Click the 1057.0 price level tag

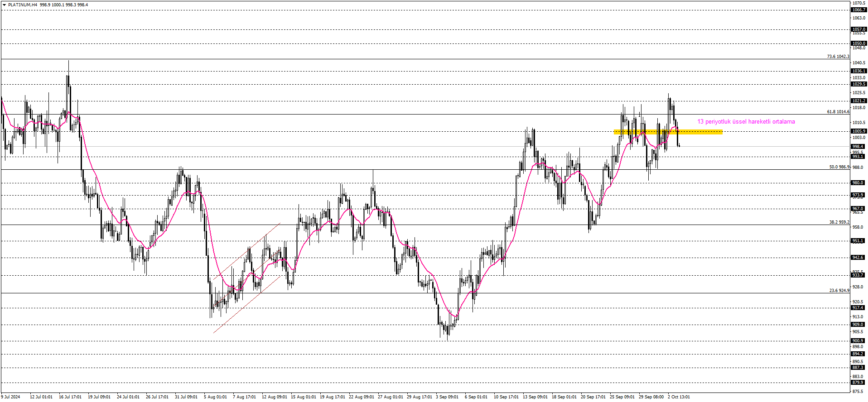point(858,29)
